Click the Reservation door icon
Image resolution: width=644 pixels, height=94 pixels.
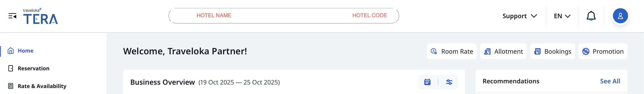pos(10,69)
